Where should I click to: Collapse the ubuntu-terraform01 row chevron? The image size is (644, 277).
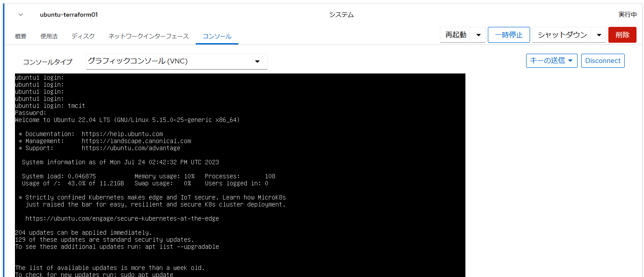tap(20, 15)
